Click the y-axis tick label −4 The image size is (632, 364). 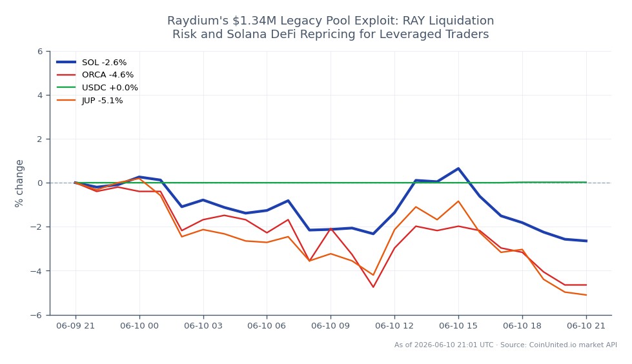pos(37,271)
